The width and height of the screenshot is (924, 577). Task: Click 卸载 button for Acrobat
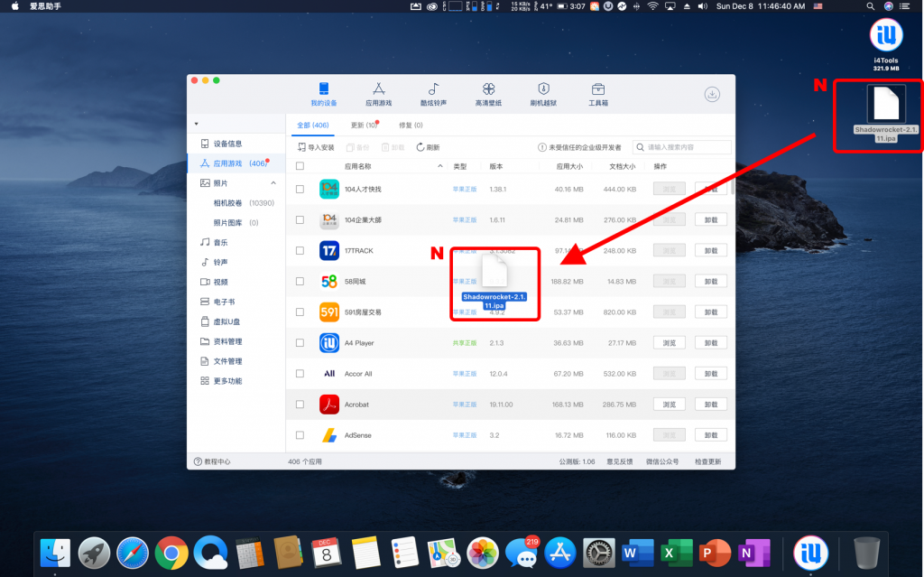[x=711, y=405]
